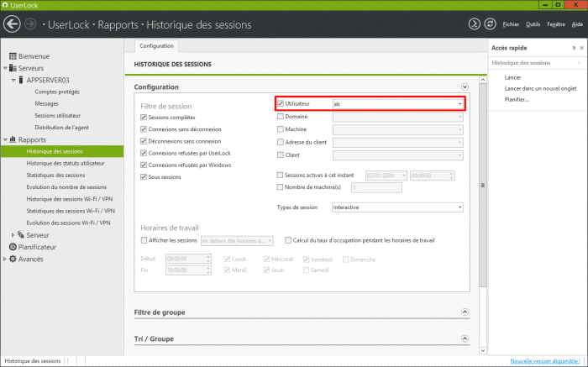Viewport: 588px width, 367px height.
Task: Open the PowerShell console icon in the header
Action: click(475, 24)
